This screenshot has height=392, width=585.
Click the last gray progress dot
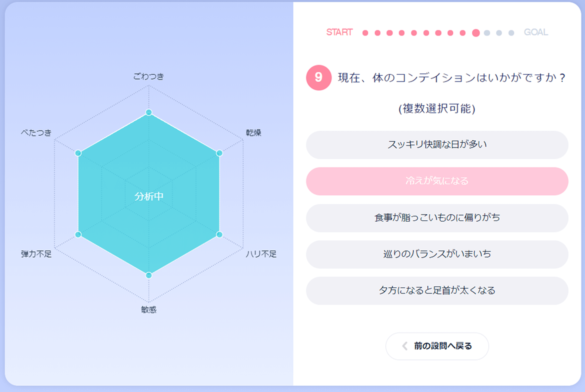(511, 33)
